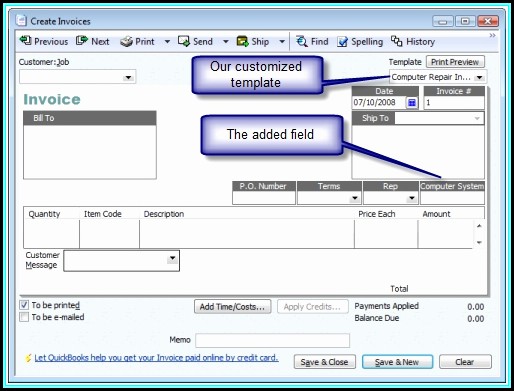Click into the P.O. Number field
The width and height of the screenshot is (514, 391).
264,198
